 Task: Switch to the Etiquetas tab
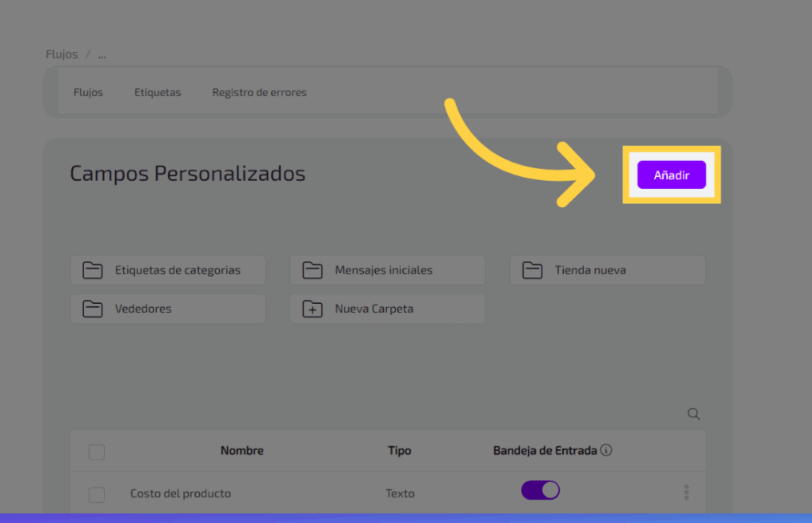point(157,92)
